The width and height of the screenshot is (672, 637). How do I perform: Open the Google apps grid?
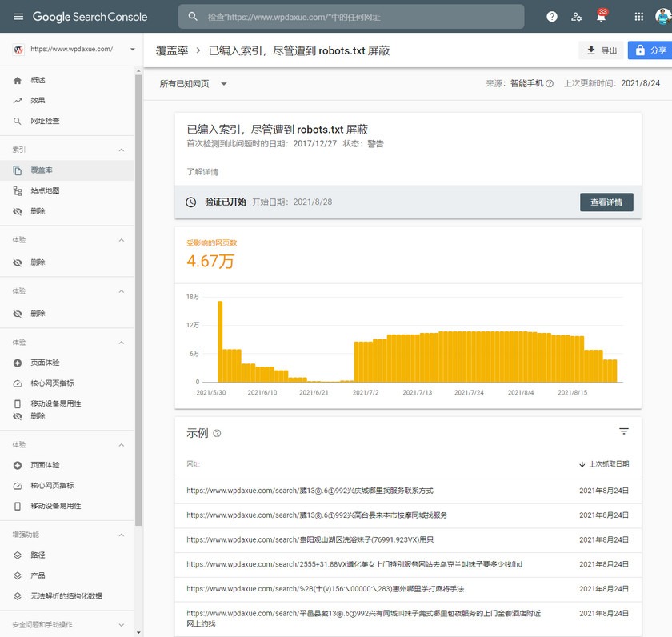(x=638, y=17)
